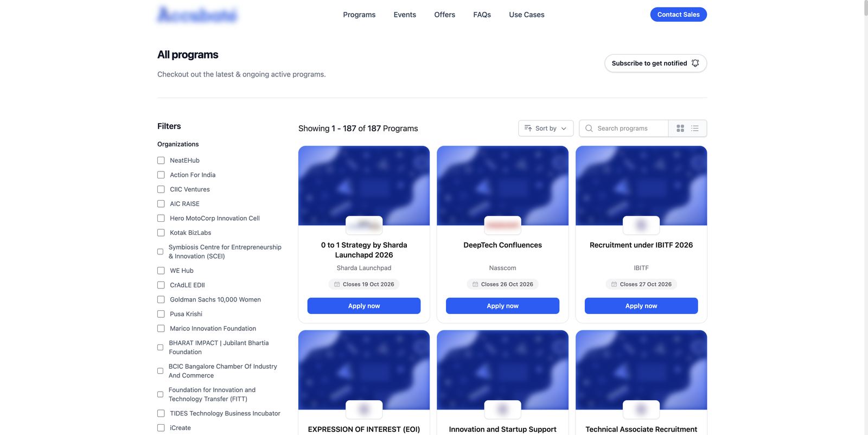The image size is (868, 435).
Task: Open 0 to 1 Strategy banner image
Action: [364, 185]
